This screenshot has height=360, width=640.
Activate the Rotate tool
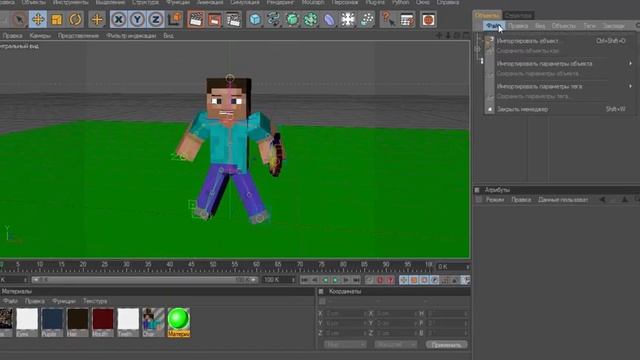pos(75,19)
